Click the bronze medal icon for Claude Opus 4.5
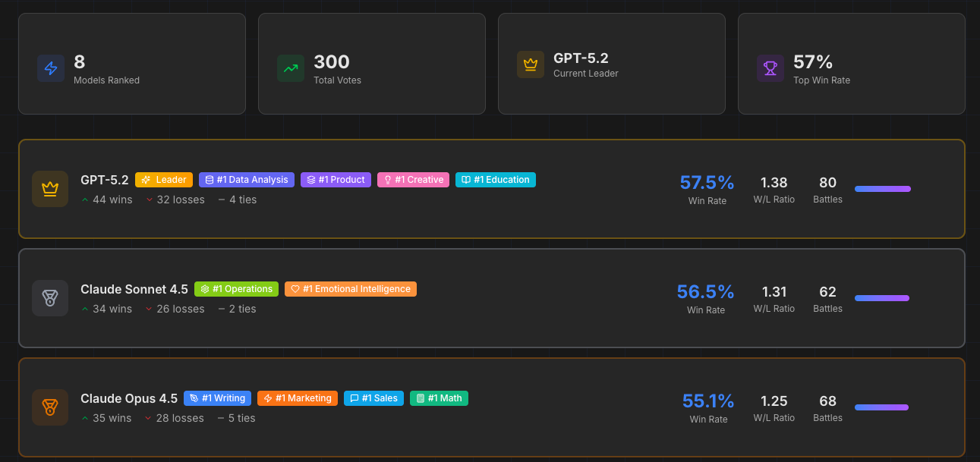980x462 pixels. pos(50,407)
